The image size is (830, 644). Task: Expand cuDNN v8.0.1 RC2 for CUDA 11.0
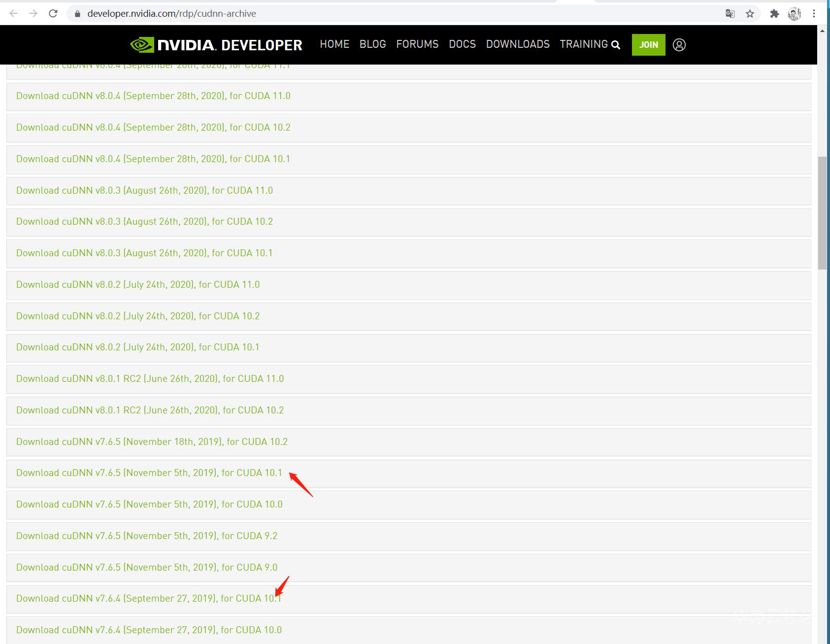tap(409, 379)
